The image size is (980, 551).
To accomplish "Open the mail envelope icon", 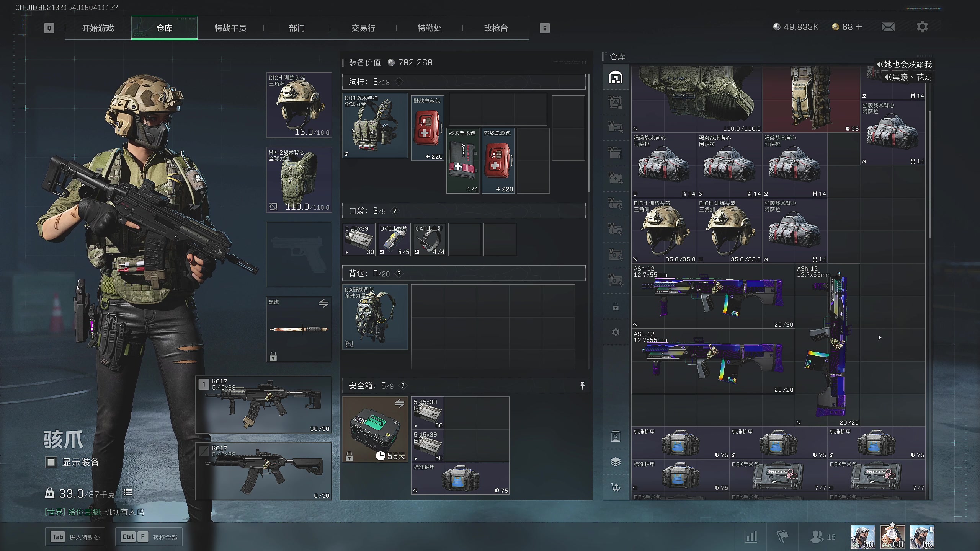I will click(x=888, y=27).
